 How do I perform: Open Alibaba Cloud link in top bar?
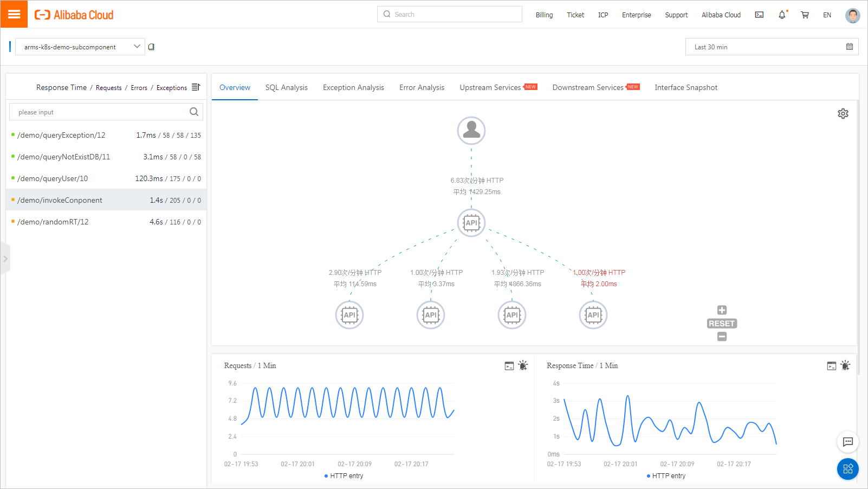pyautogui.click(x=721, y=15)
